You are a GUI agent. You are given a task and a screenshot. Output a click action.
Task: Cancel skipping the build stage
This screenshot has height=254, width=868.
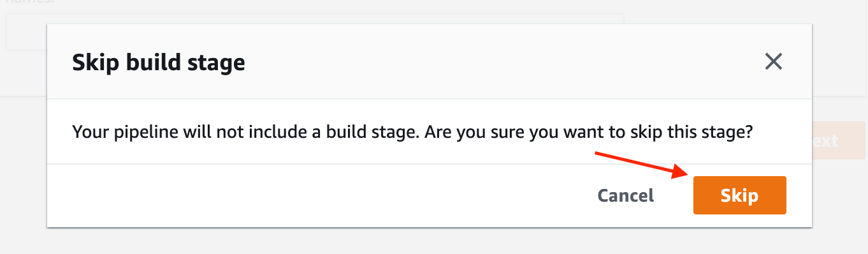(626, 195)
